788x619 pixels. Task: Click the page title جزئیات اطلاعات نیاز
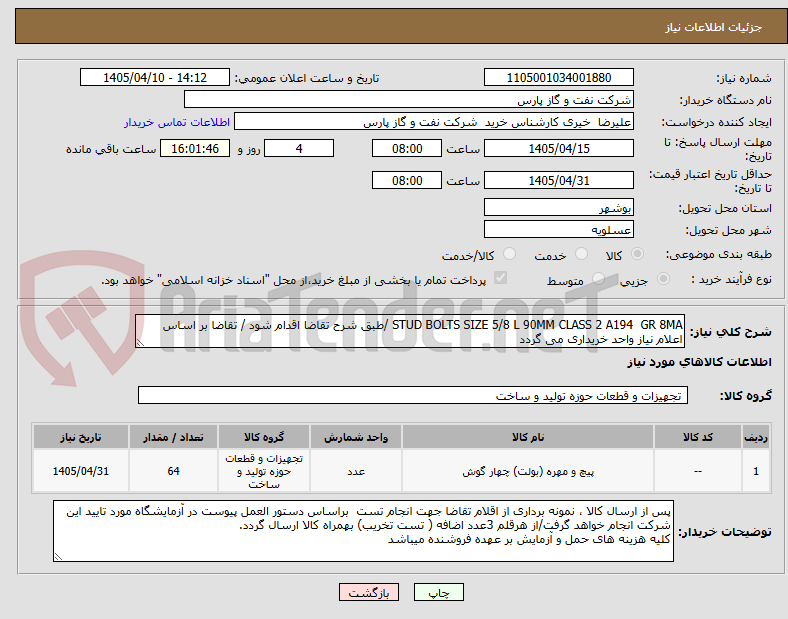tap(714, 27)
